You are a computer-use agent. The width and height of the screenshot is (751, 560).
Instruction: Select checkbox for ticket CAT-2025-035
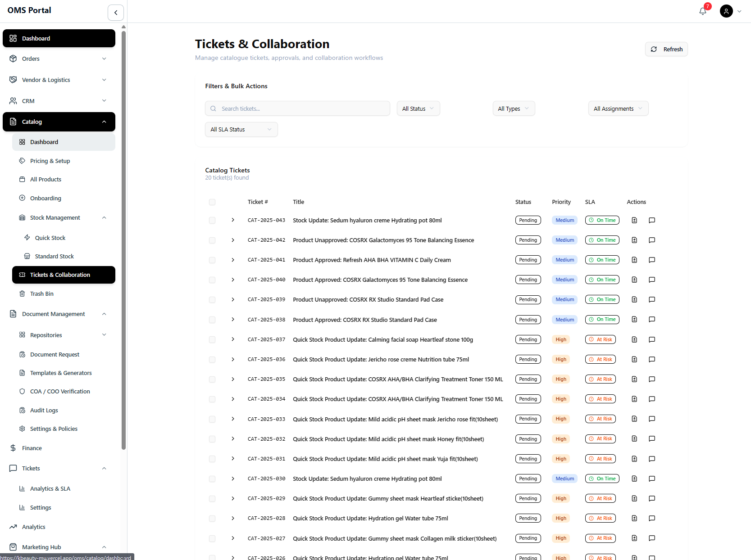point(212,379)
